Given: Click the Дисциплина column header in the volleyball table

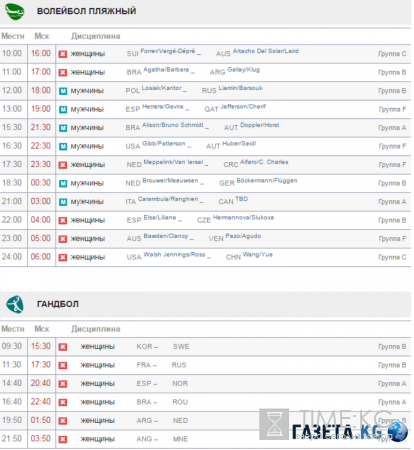Looking at the screenshot, I should (x=96, y=36).
